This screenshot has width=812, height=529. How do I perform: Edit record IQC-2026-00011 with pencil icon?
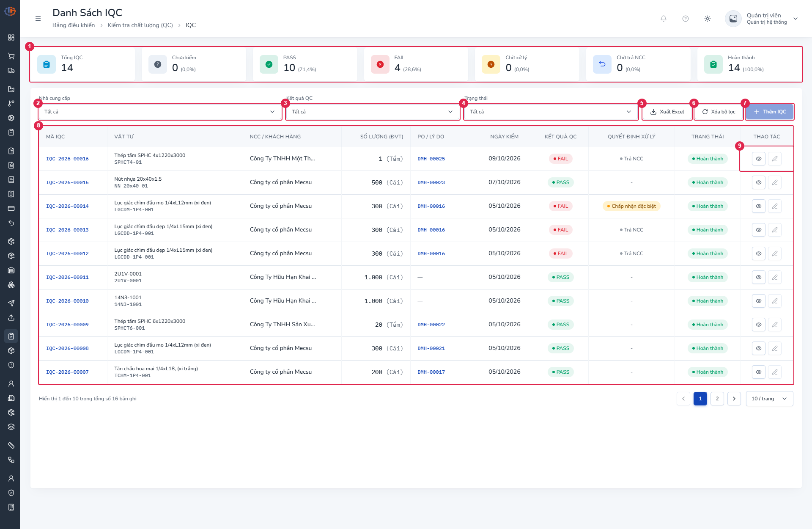775,277
